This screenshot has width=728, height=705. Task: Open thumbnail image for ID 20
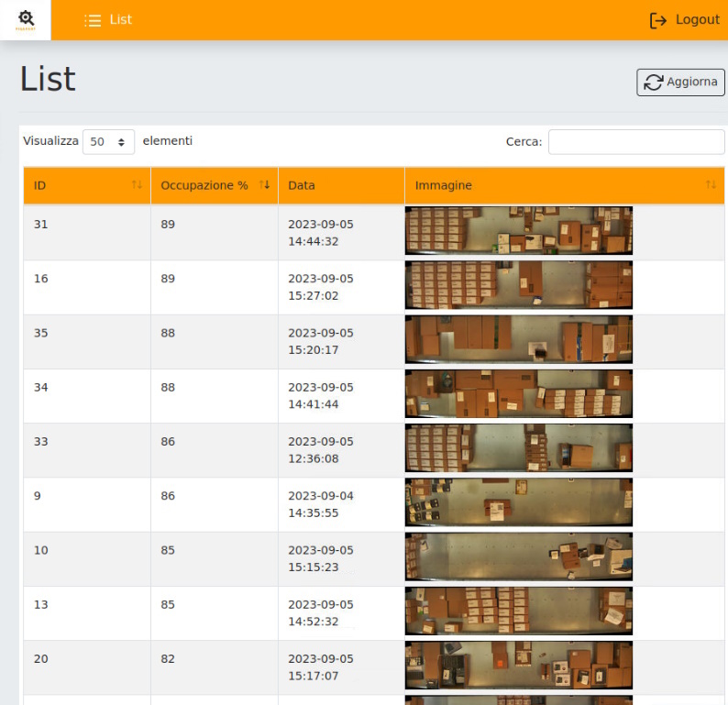click(x=519, y=665)
